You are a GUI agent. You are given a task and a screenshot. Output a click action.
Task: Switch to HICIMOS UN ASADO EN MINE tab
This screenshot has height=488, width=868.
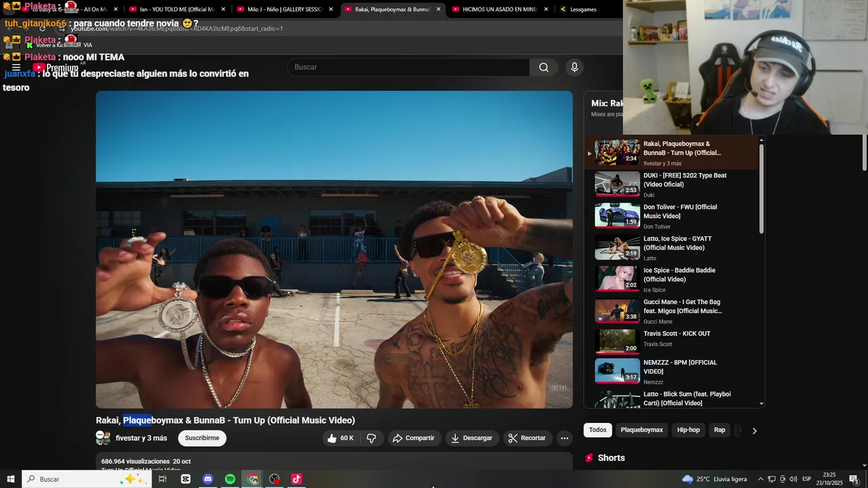point(501,9)
